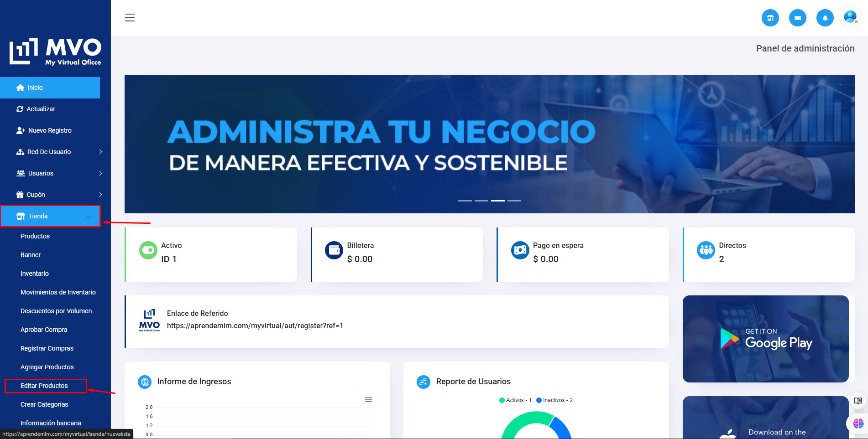Collapse the Tienda menu
This screenshot has width=868, height=439.
click(50, 216)
